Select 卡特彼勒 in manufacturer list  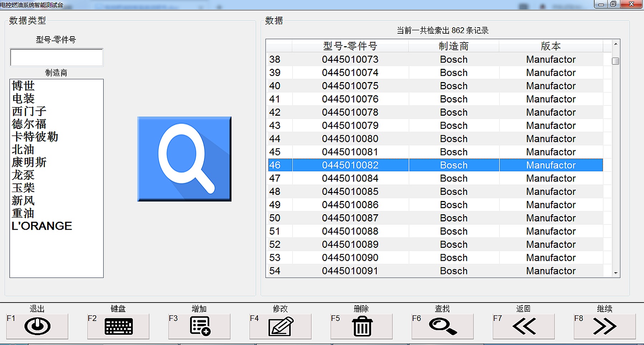coord(35,137)
